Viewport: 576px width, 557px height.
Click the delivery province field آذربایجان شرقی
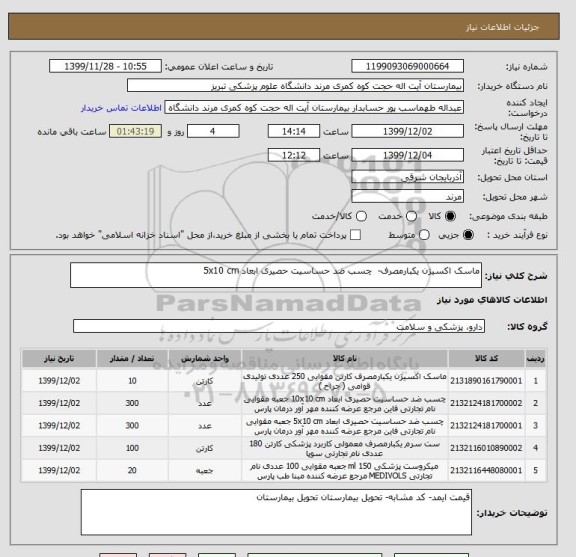pos(407,177)
